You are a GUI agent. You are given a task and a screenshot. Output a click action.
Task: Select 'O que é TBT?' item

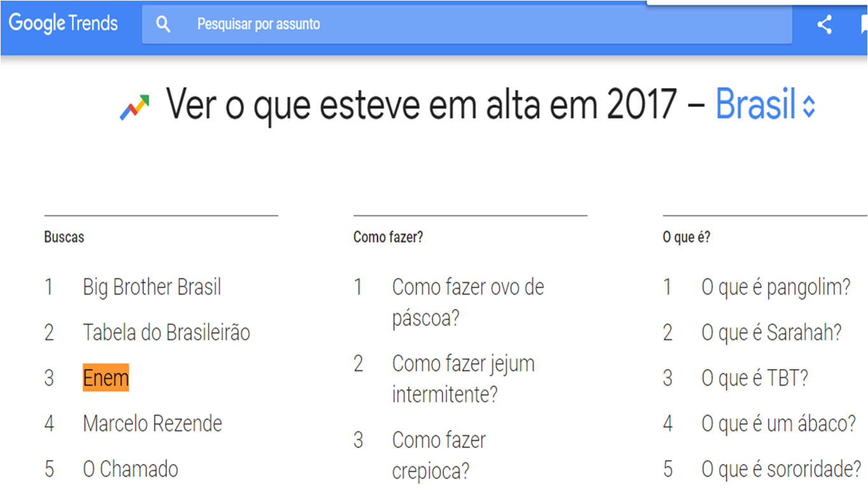pyautogui.click(x=755, y=379)
